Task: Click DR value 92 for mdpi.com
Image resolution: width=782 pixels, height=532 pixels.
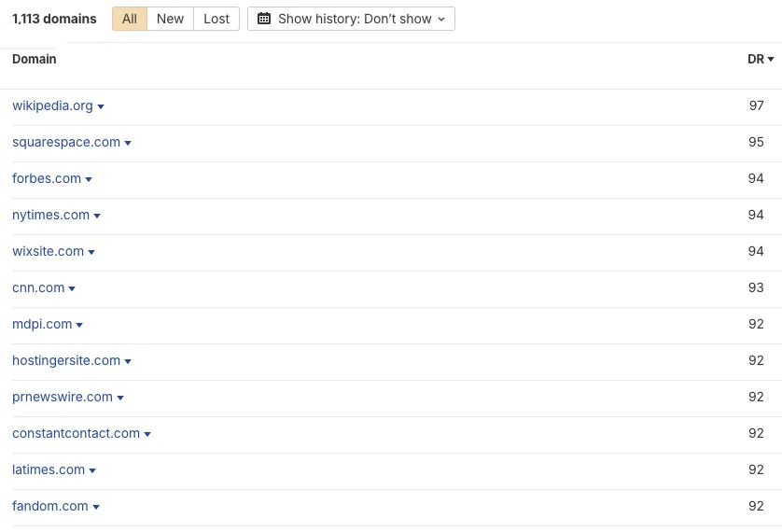Action: point(756,324)
